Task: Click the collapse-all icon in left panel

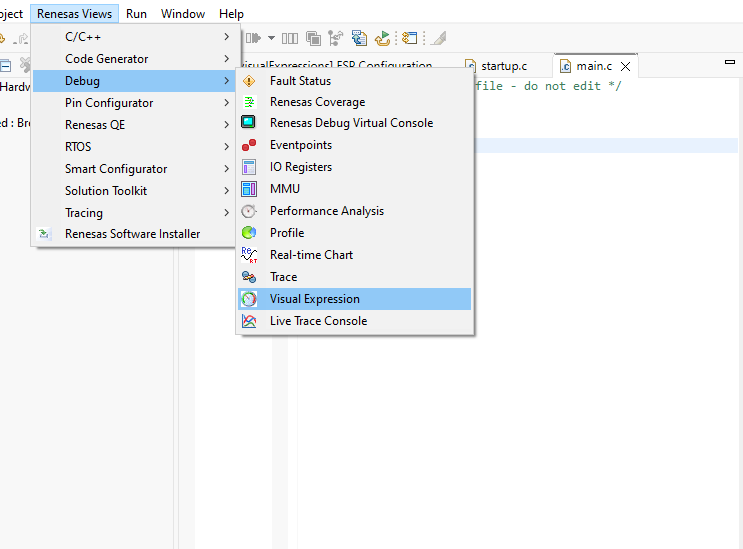Action: (x=5, y=65)
